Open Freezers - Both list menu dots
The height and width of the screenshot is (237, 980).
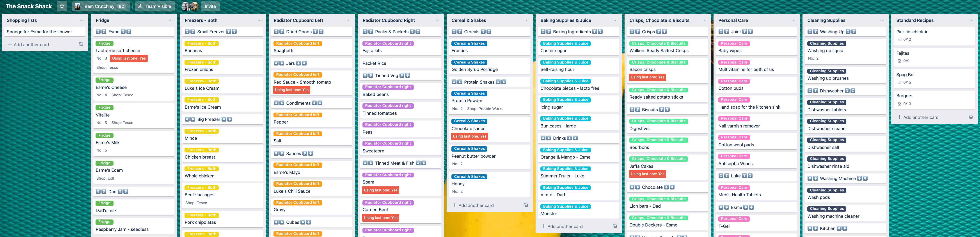click(x=259, y=20)
